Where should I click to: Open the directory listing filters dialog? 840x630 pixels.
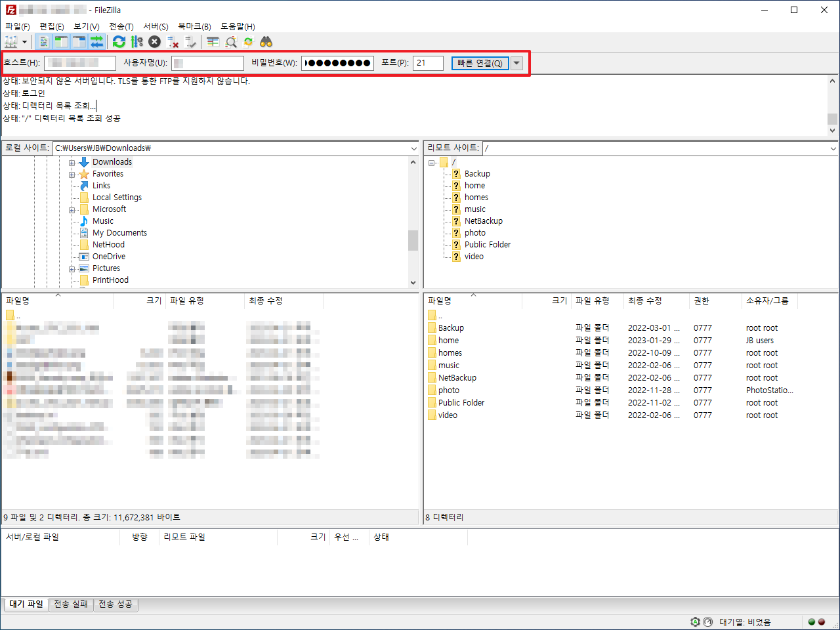pos(213,42)
